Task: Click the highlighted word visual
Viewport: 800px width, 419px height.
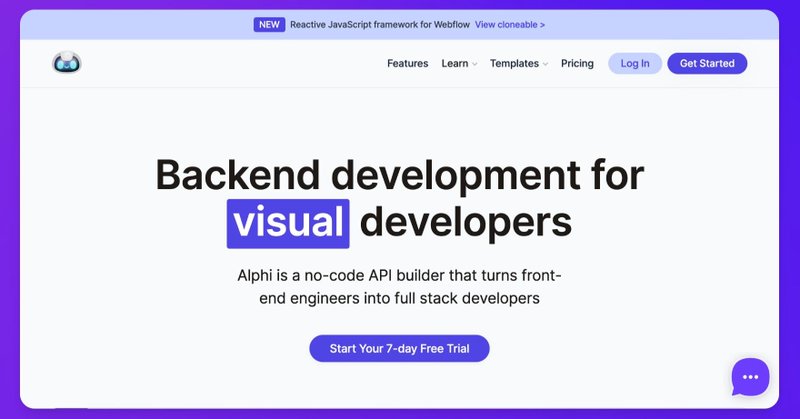Action: (x=288, y=223)
